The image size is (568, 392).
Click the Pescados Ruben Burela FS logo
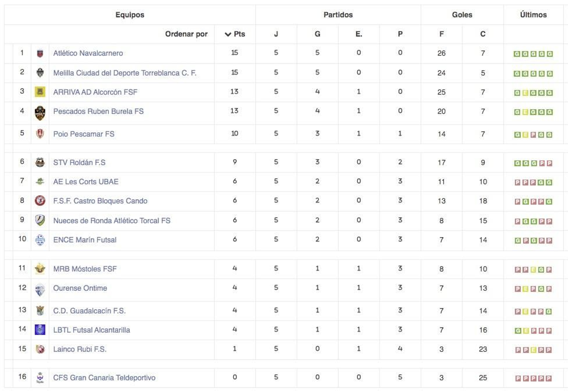pos(40,111)
